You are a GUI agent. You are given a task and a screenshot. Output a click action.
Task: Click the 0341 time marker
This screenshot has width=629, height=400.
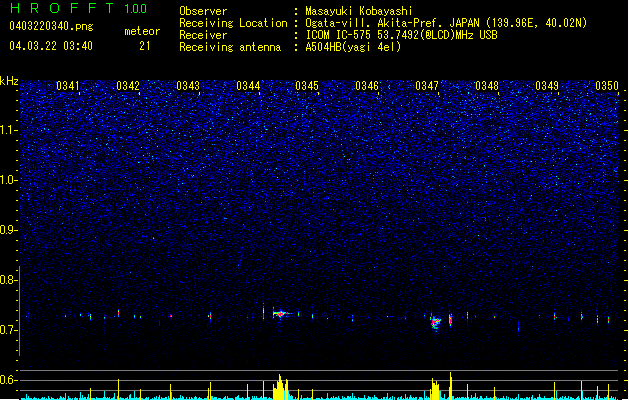(x=68, y=85)
